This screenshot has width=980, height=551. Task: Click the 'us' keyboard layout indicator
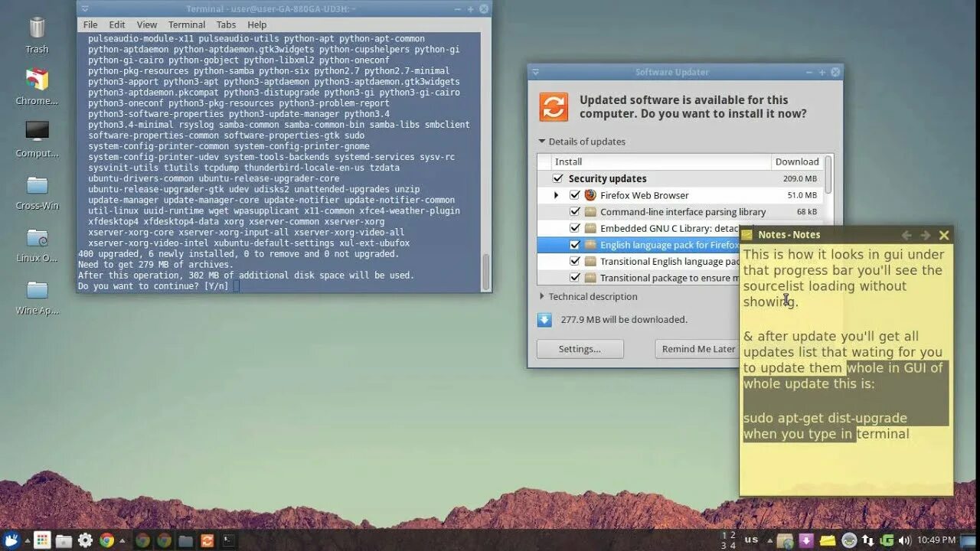(751, 539)
